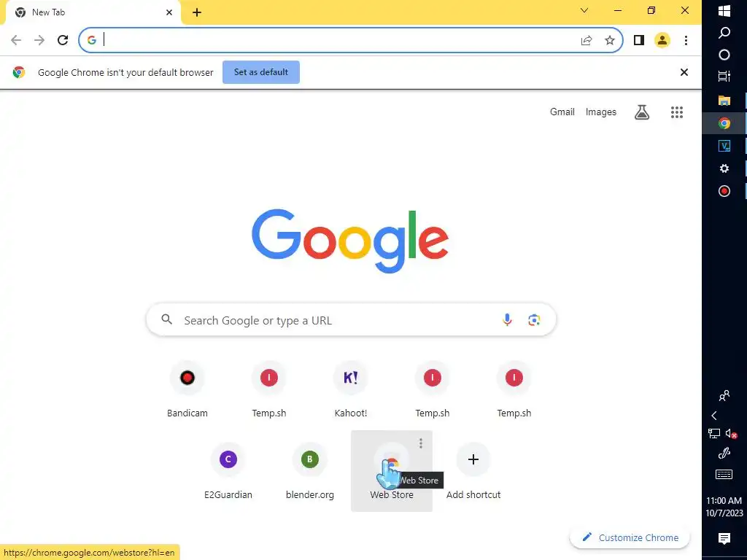
Task: Select the New Tab tab
Action: (93, 12)
